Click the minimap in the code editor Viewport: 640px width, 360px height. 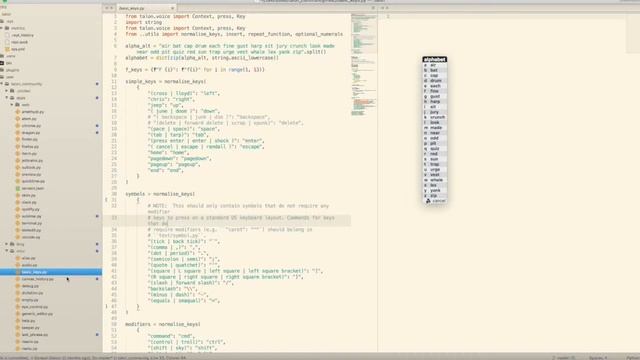[364, 65]
